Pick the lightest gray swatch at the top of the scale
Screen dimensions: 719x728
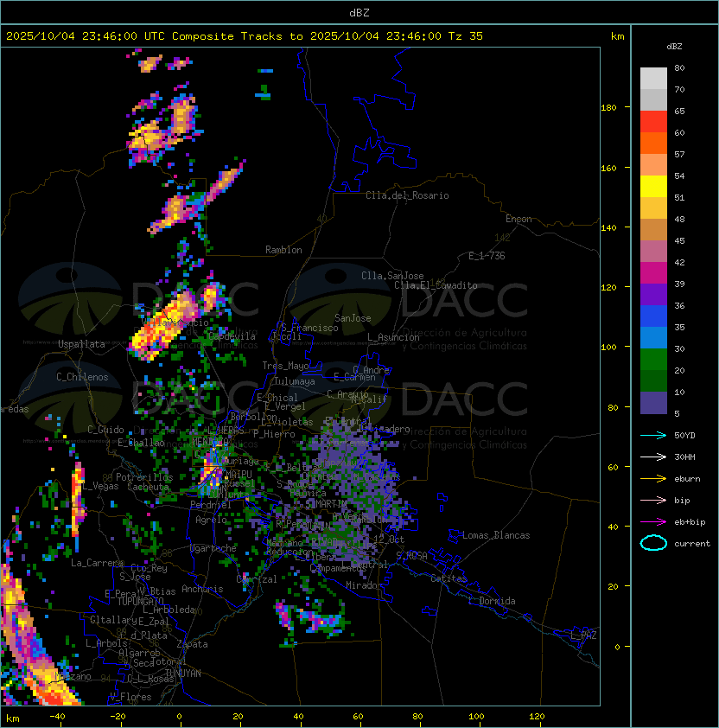tap(653, 79)
